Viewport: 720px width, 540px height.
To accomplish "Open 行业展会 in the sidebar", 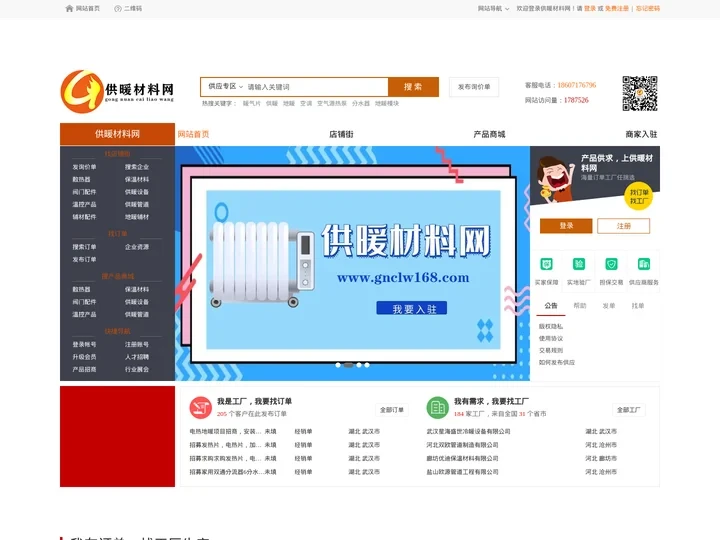I will click(137, 369).
